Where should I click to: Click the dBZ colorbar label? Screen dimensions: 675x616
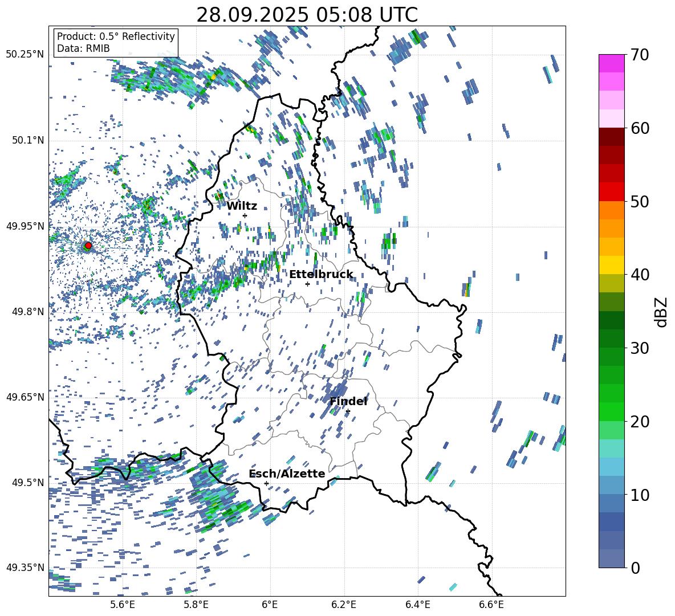coord(662,312)
